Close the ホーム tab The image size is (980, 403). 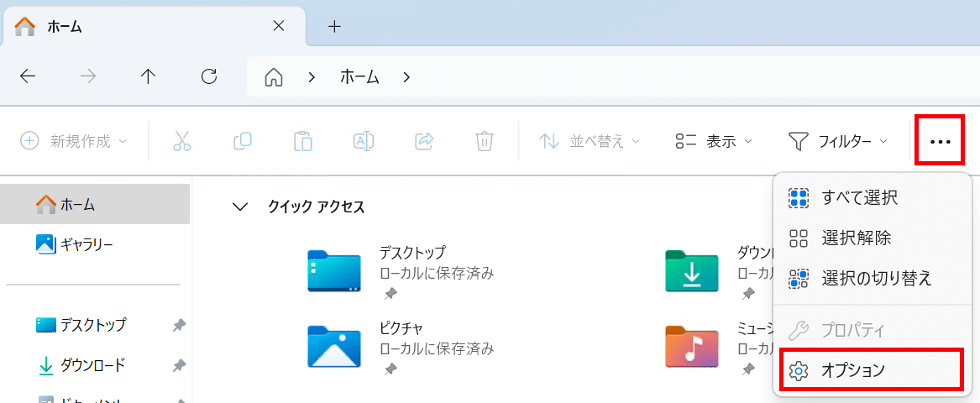(x=279, y=26)
